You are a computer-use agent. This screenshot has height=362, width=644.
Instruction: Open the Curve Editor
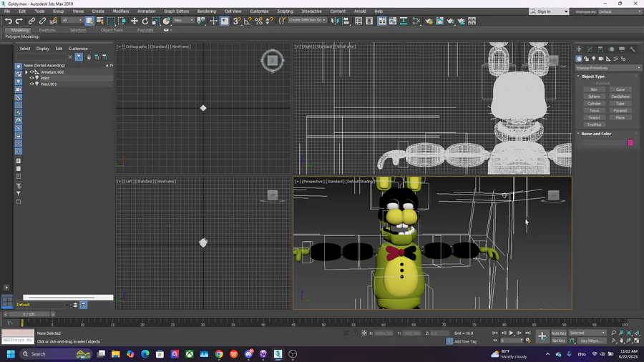pos(393,21)
